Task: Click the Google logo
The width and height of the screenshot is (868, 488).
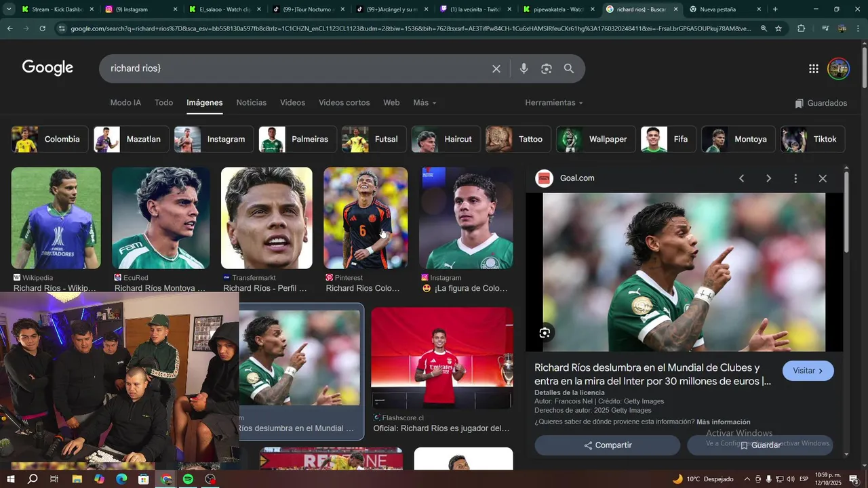Action: click(47, 68)
